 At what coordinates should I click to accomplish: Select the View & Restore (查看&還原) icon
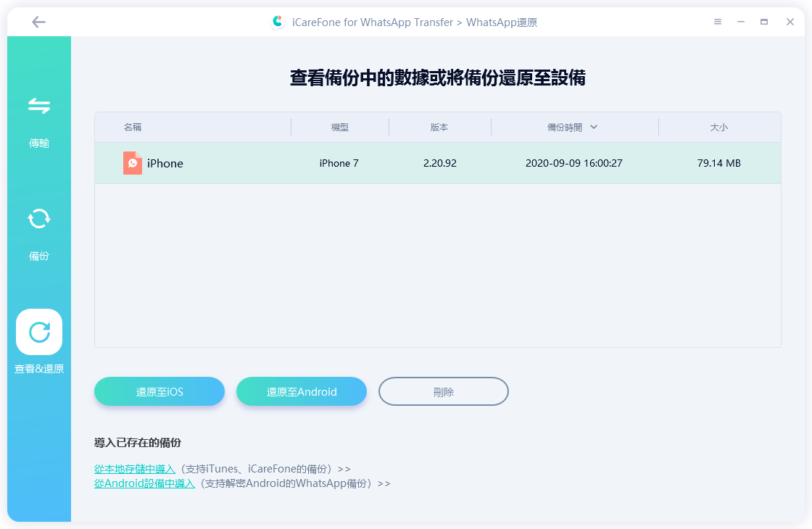39,332
